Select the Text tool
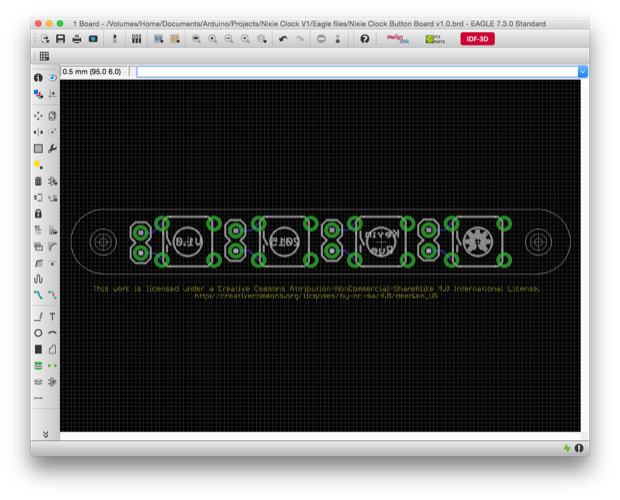This screenshot has height=500, width=620. tap(52, 317)
